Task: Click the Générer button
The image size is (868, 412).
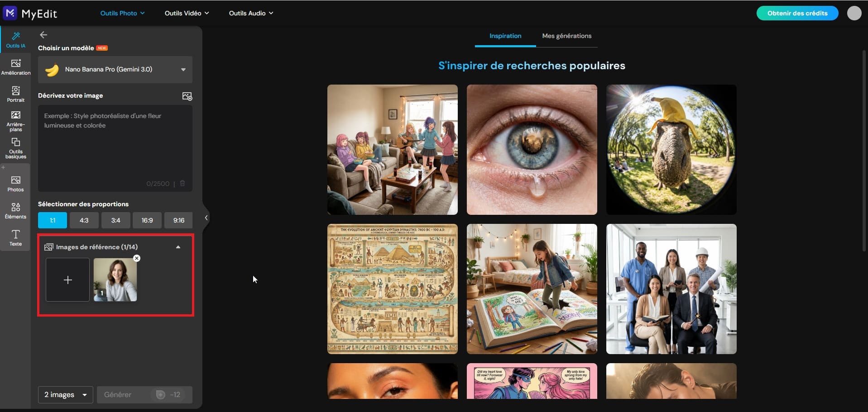Action: click(144, 395)
